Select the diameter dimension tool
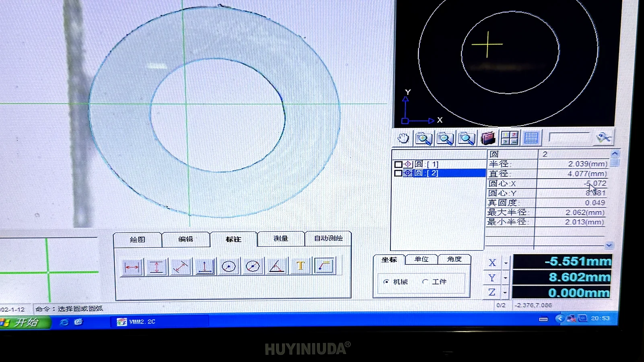Screen dimensions: 644x362 coord(252,266)
